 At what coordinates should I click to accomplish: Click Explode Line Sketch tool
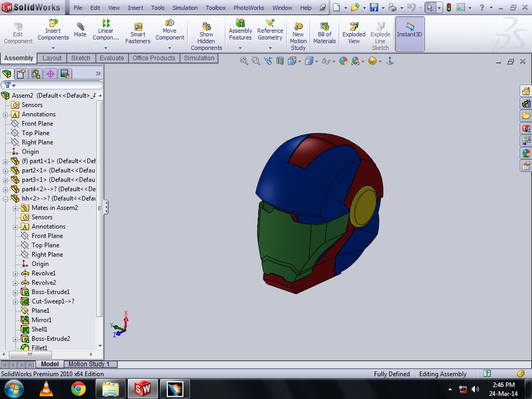tap(380, 37)
